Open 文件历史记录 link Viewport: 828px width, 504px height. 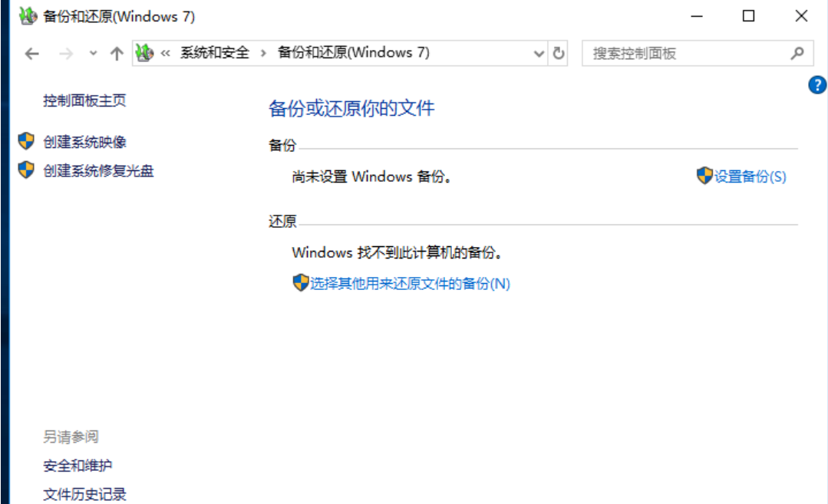(x=84, y=494)
